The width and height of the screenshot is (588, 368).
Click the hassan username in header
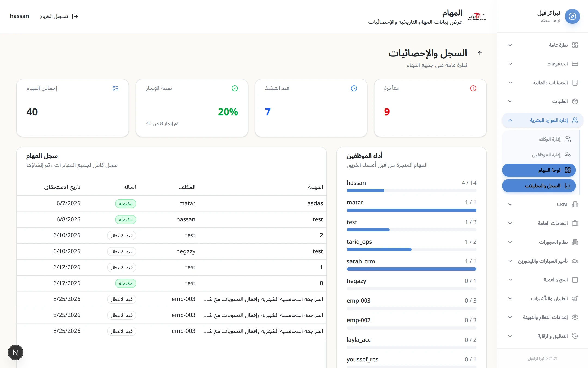tap(19, 16)
